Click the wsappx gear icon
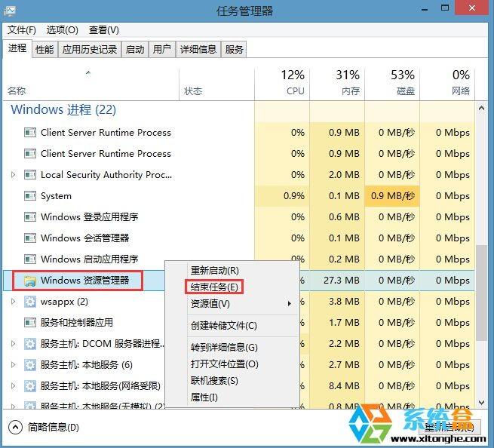The image size is (494, 448). [30, 302]
